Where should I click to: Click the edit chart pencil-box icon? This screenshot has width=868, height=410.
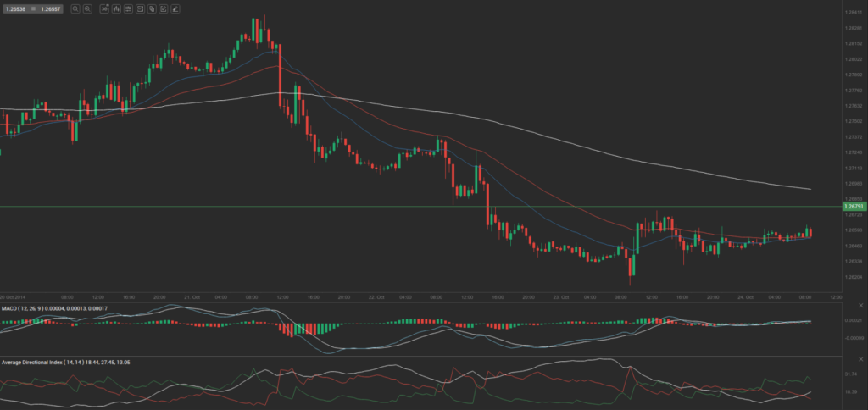click(x=164, y=8)
